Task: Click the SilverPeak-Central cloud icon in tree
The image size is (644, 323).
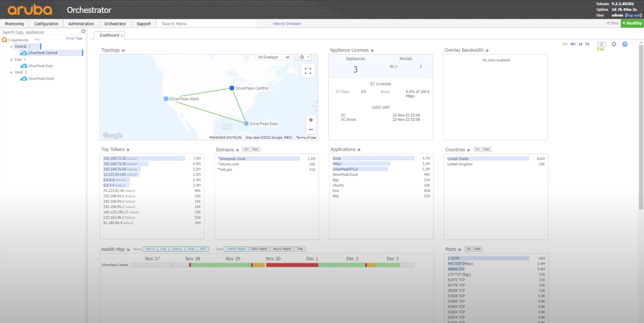Action: (24, 53)
